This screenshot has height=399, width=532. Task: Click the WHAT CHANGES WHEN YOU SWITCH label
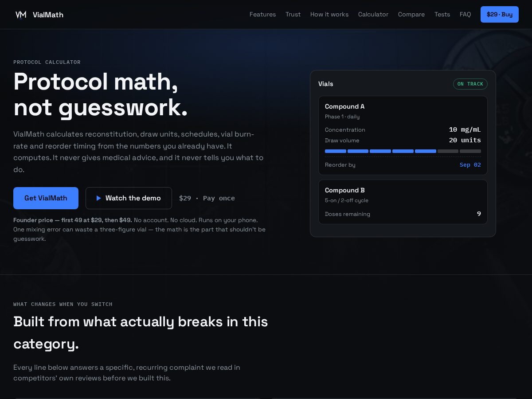(63, 304)
